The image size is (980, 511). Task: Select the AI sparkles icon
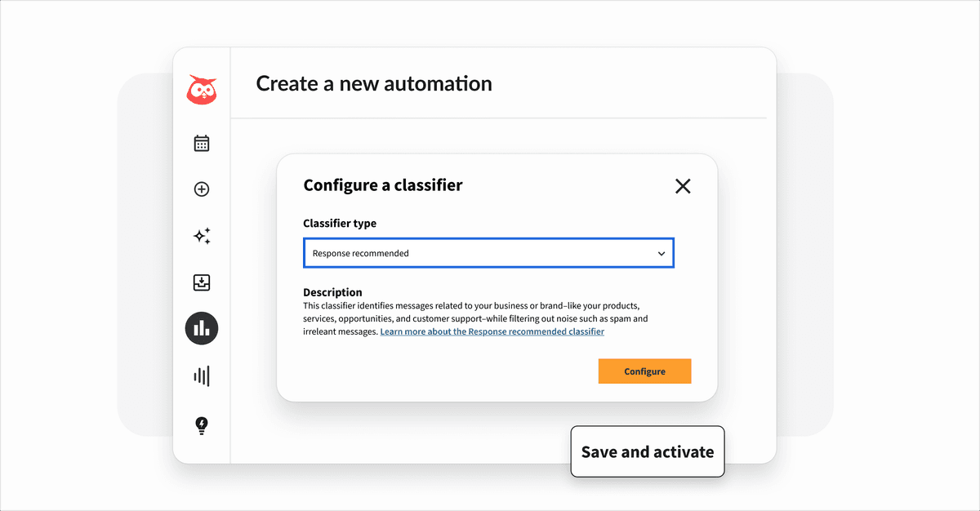[201, 236]
